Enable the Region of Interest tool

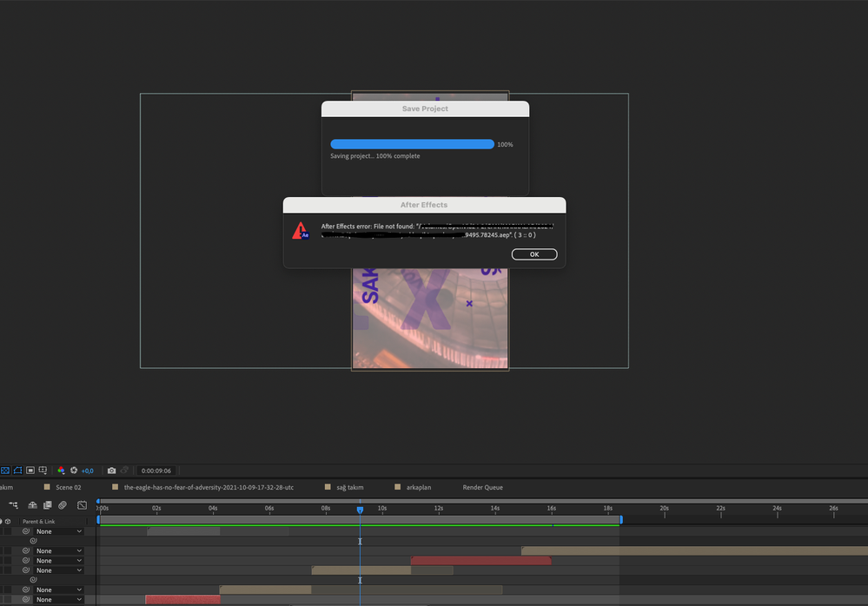click(30, 471)
